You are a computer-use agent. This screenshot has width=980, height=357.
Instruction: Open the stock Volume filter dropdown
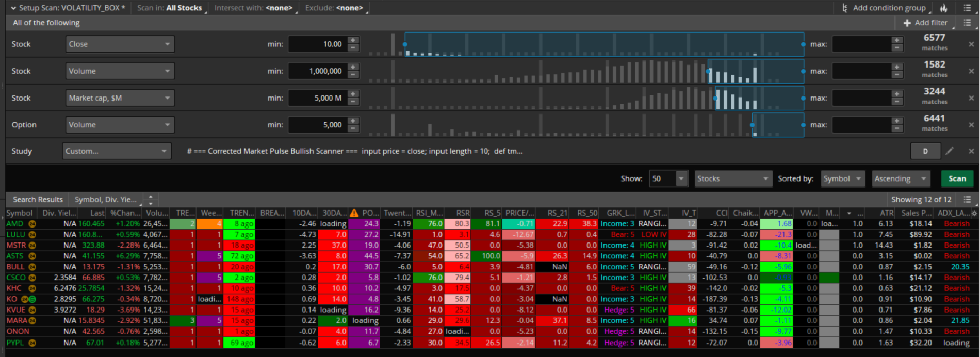coord(120,71)
